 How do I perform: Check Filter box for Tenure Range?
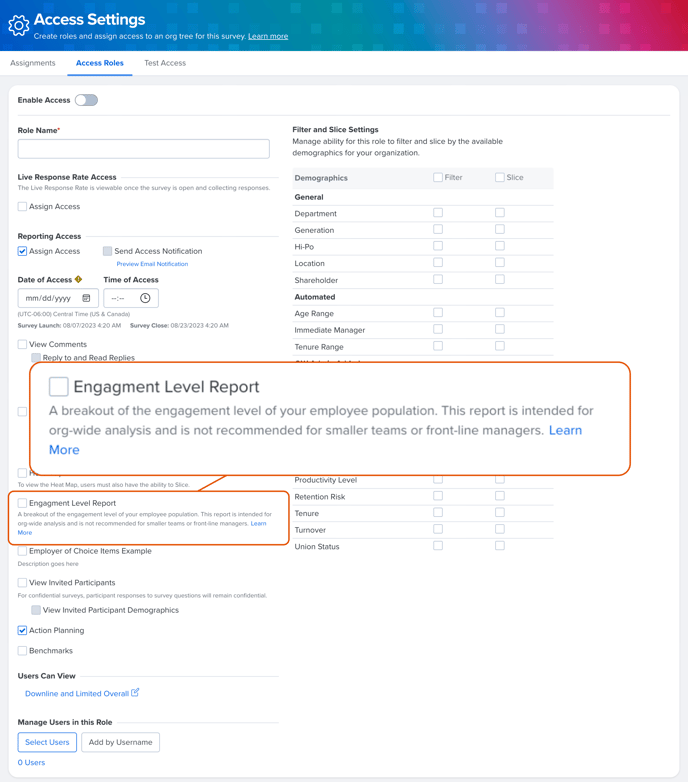click(438, 346)
